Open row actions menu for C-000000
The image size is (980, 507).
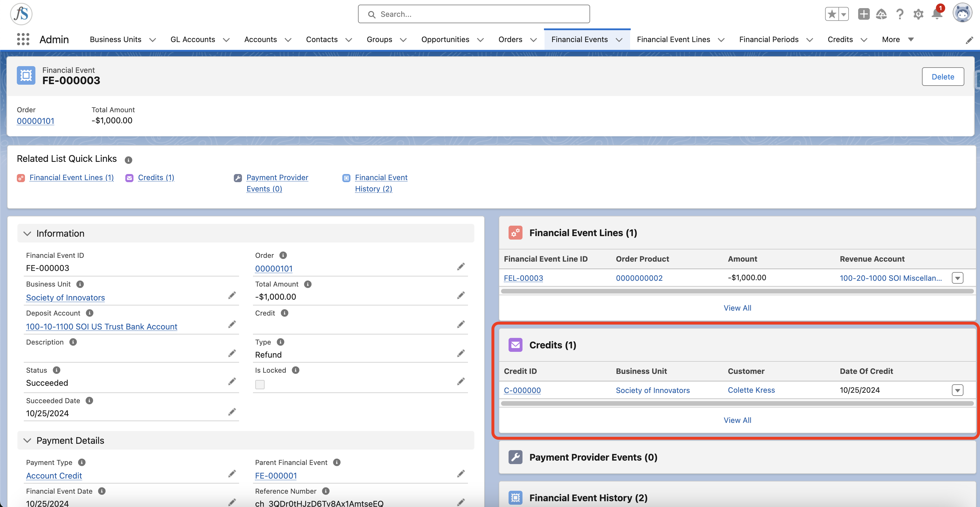[958, 390]
